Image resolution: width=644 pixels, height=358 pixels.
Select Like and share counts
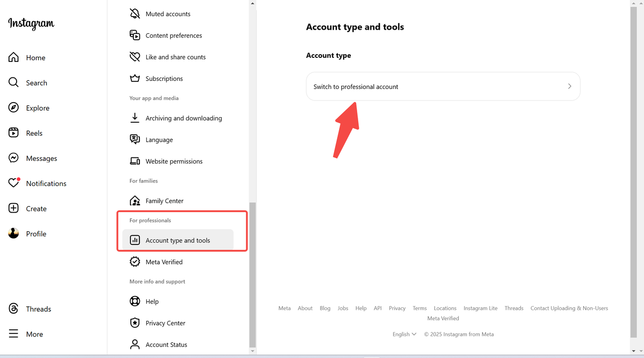(x=175, y=57)
